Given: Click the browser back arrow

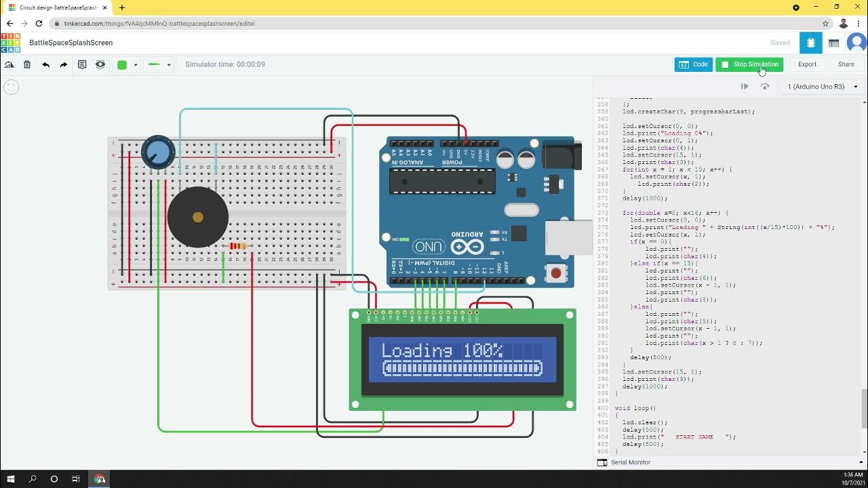Looking at the screenshot, I should [9, 23].
